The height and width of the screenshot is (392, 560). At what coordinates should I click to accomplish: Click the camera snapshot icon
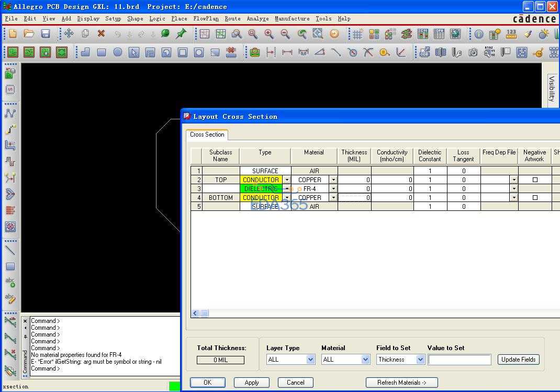[x=473, y=52]
